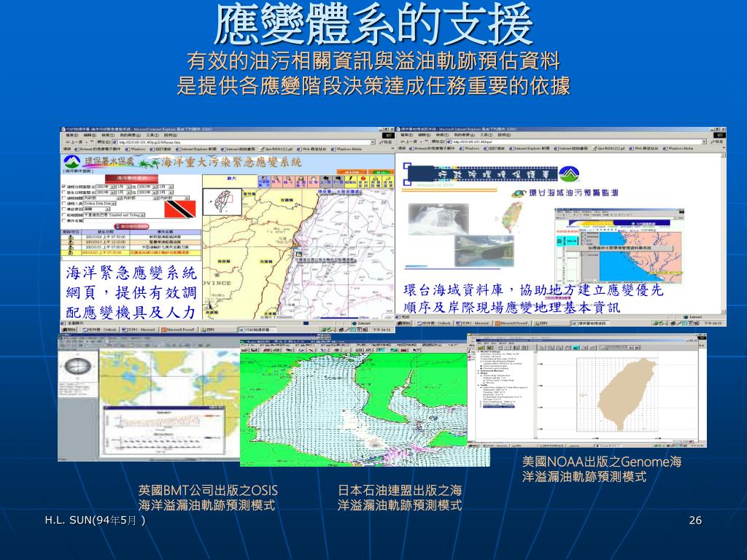Select the first magnifier zoom tool on map toolbar

276,182
